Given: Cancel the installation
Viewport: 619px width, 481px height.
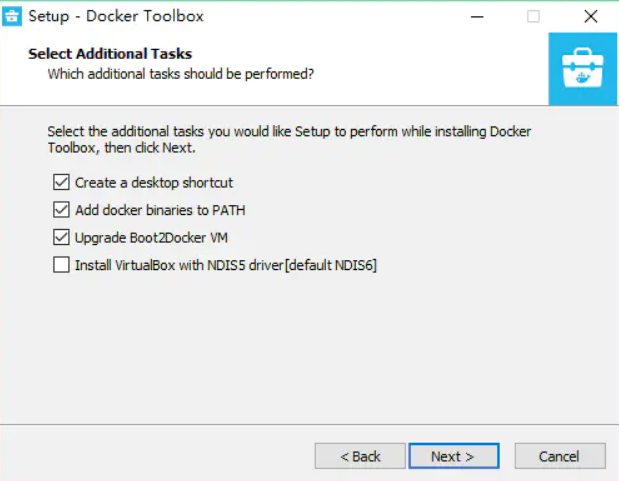Looking at the screenshot, I should tap(559, 456).
